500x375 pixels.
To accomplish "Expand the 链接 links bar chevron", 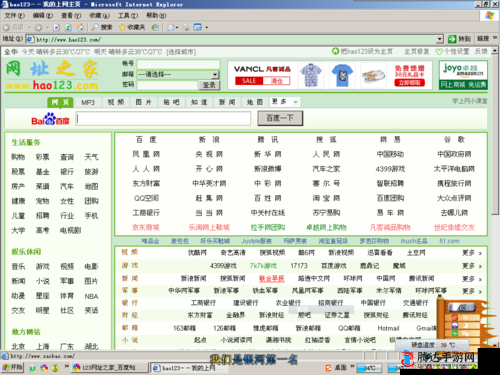I will pyautogui.click(x=495, y=38).
